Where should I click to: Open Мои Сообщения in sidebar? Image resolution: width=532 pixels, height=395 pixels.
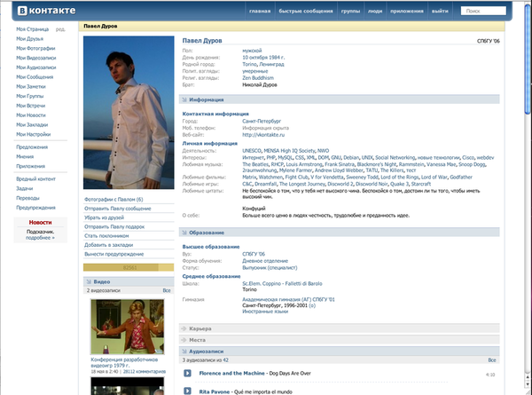coord(35,76)
